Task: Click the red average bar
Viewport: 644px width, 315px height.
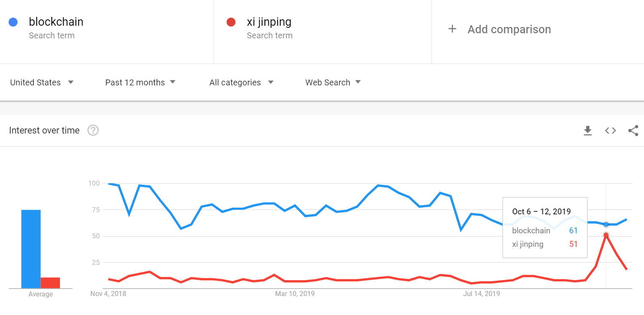Action: pos(50,283)
